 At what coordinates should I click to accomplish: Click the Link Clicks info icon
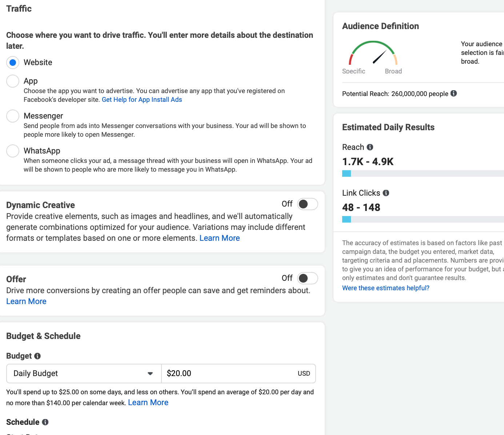click(x=386, y=193)
